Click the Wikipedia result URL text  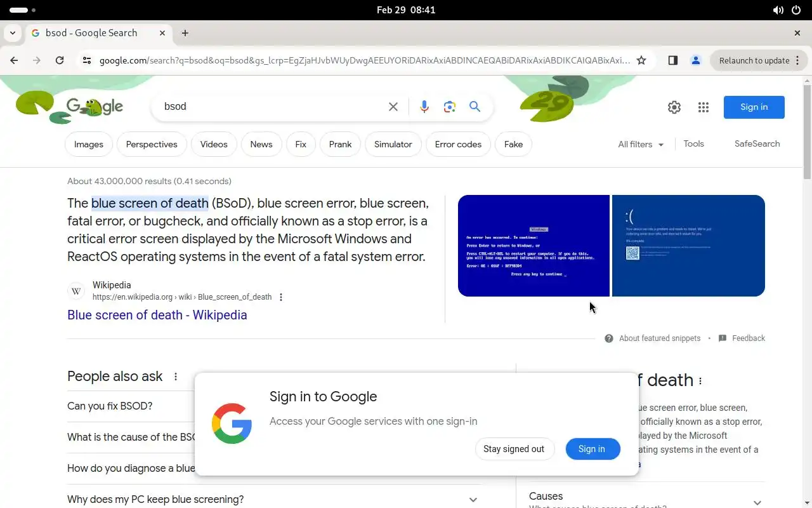(182, 297)
